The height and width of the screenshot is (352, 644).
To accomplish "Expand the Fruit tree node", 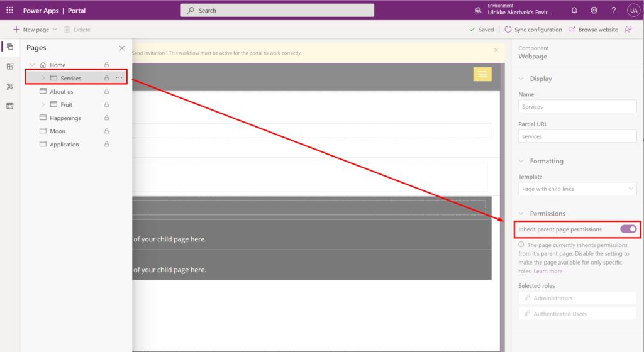I will coord(43,104).
